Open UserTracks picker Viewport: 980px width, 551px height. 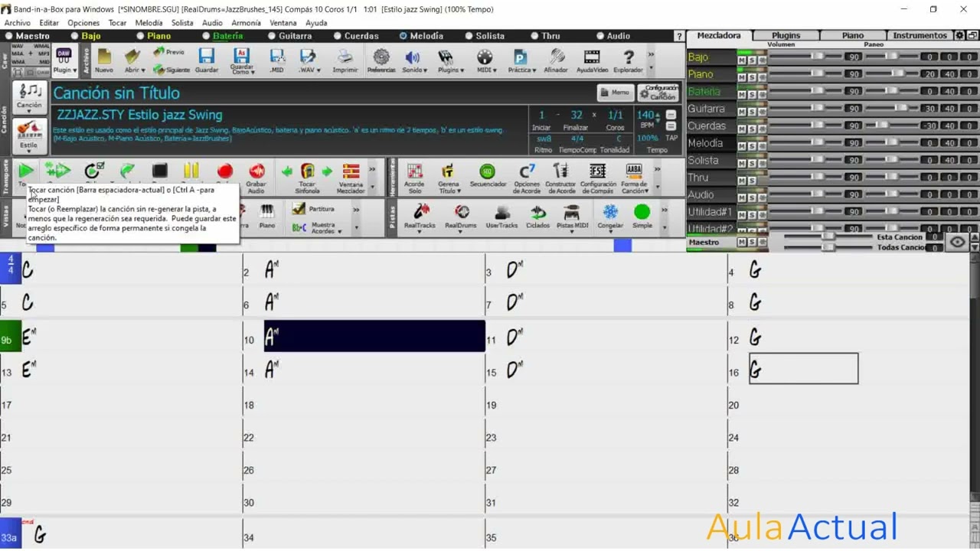(502, 217)
